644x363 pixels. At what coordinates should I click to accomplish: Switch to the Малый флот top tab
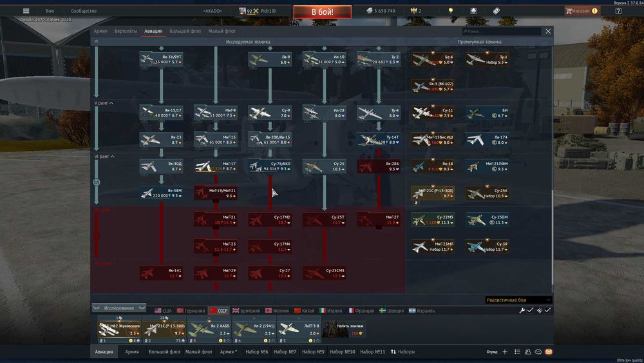click(222, 31)
